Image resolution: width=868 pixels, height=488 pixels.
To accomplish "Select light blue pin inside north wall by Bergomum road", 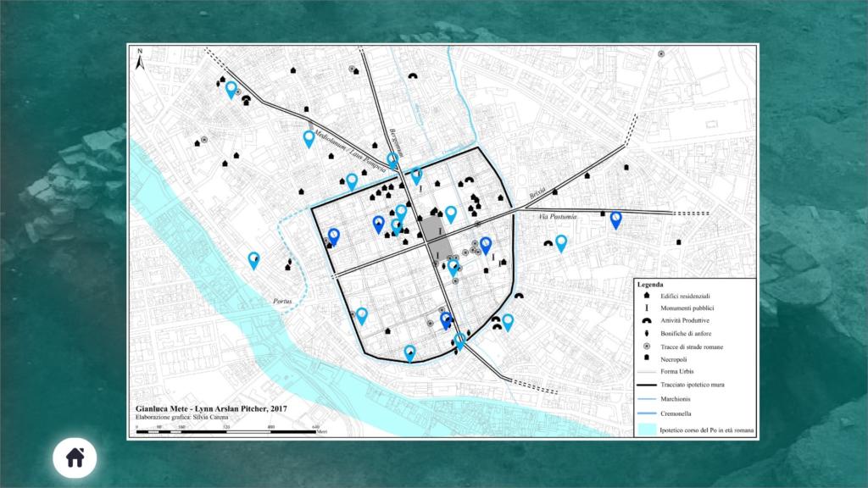I will coord(416,175).
